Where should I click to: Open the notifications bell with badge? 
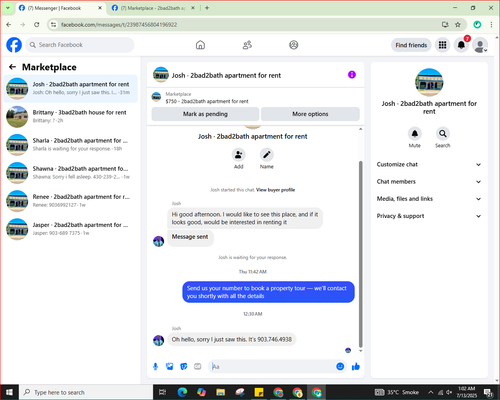(x=462, y=45)
